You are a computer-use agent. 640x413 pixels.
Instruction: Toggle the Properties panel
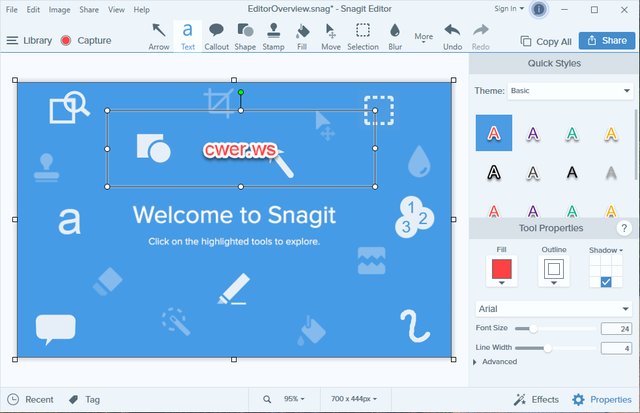(x=601, y=399)
